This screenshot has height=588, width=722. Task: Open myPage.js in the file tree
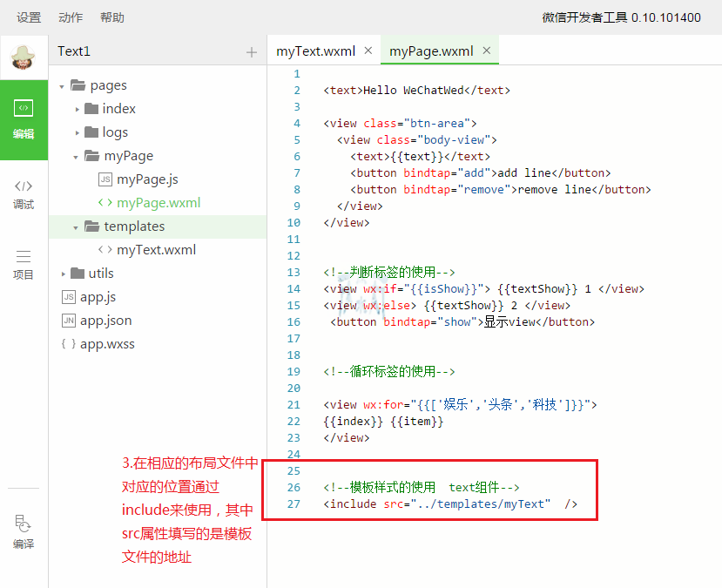pos(147,179)
